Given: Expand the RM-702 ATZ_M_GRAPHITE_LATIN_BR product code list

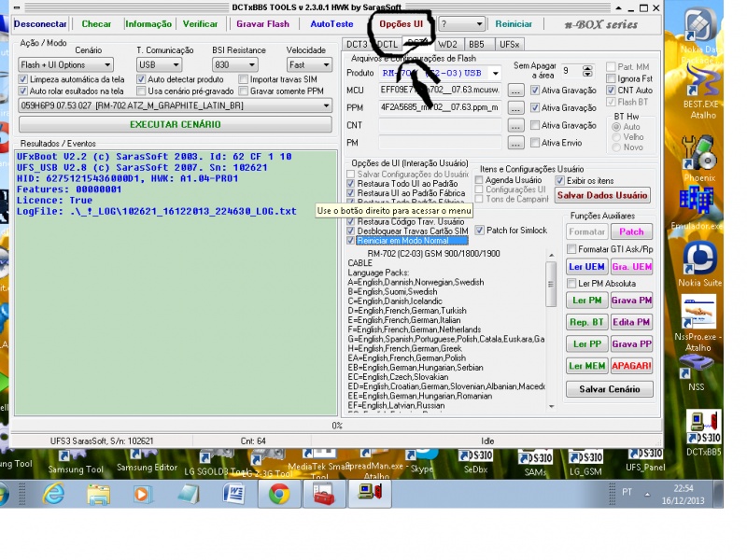Looking at the screenshot, I should (176, 105).
